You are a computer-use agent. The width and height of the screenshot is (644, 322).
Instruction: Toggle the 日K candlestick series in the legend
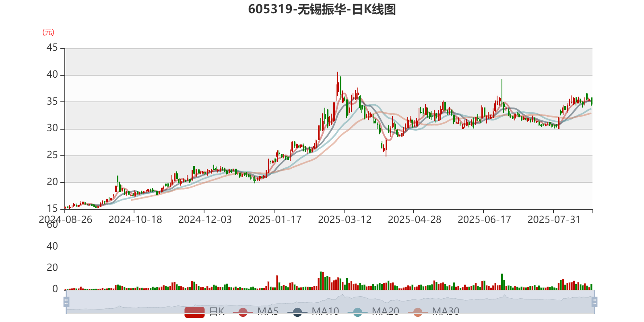point(204,312)
